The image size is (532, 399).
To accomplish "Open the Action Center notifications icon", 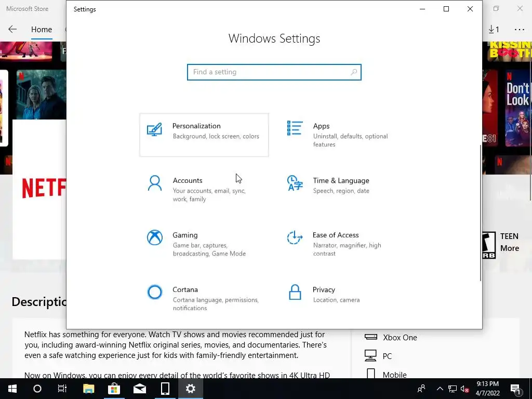I will [x=515, y=389].
